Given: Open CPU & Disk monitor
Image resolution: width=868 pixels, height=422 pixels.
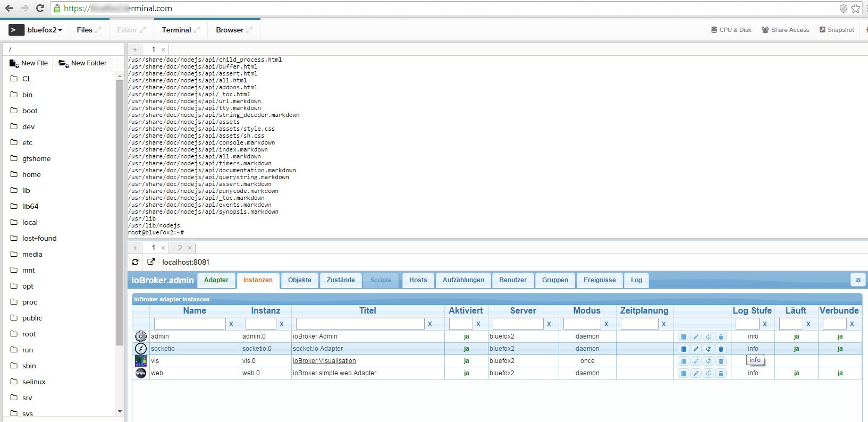Looking at the screenshot, I should coord(731,30).
